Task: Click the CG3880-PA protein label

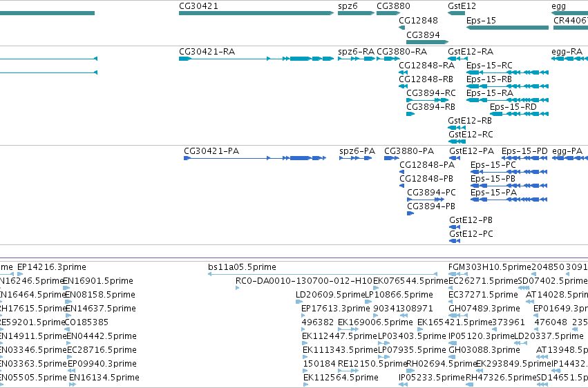Action: (409, 151)
